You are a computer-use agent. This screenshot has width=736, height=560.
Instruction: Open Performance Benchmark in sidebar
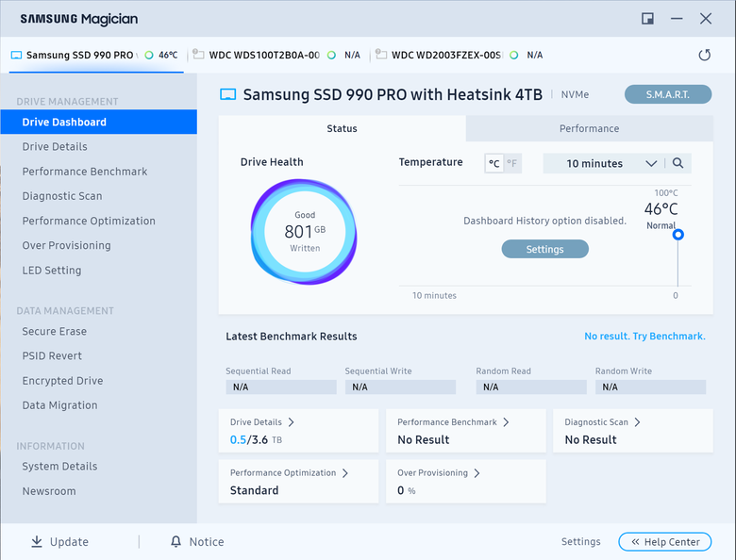[85, 172]
